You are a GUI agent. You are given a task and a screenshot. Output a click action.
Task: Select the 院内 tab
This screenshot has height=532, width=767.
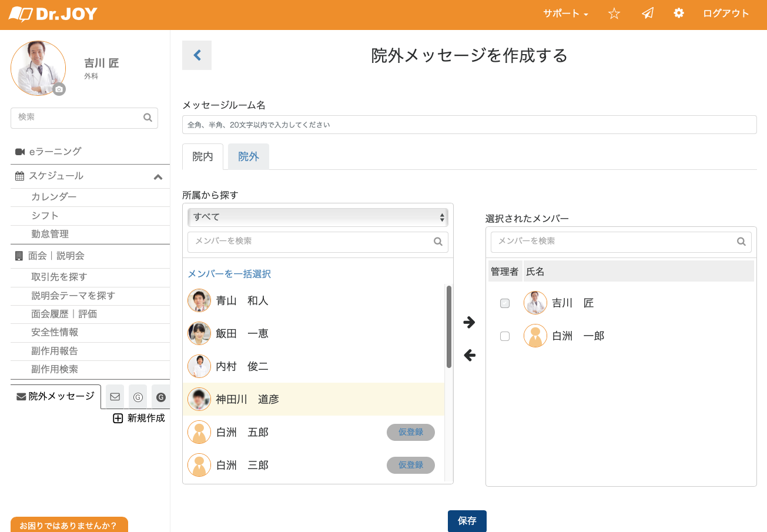[202, 156]
